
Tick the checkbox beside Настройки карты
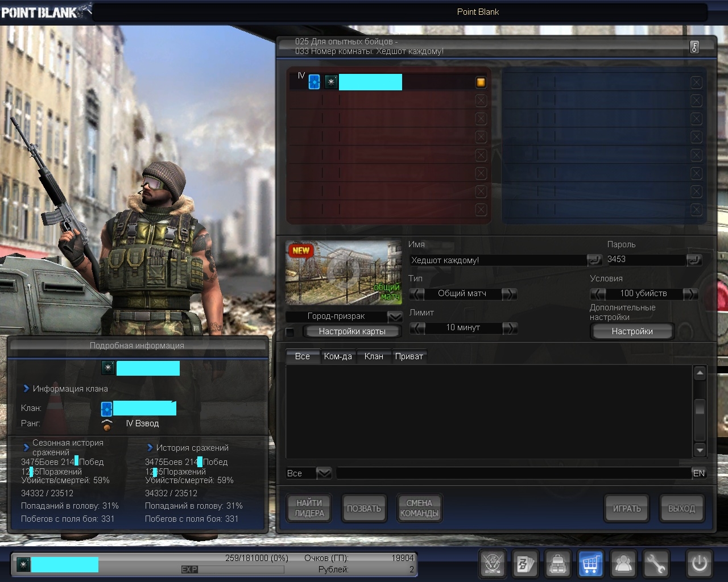point(290,332)
